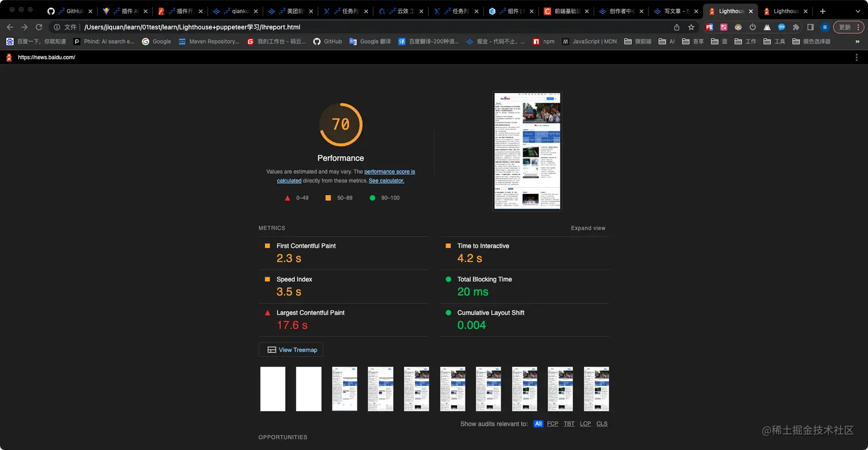Image resolution: width=868 pixels, height=450 pixels.
Task: Open a new tab with the plus button
Action: pos(823,11)
